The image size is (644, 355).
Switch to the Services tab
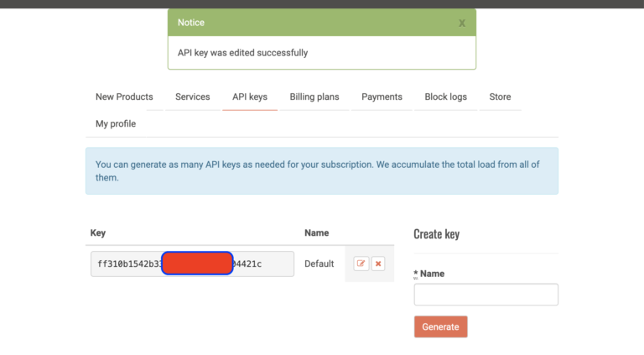193,97
